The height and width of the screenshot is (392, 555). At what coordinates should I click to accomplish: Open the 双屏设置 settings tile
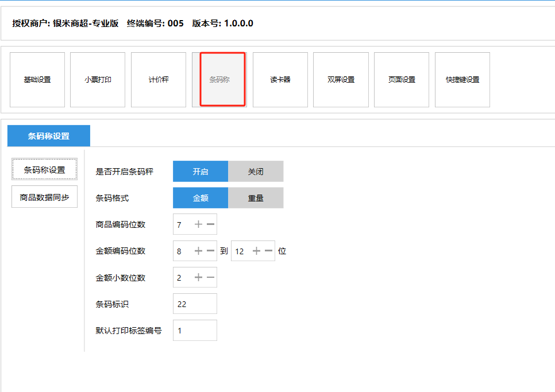(341, 80)
